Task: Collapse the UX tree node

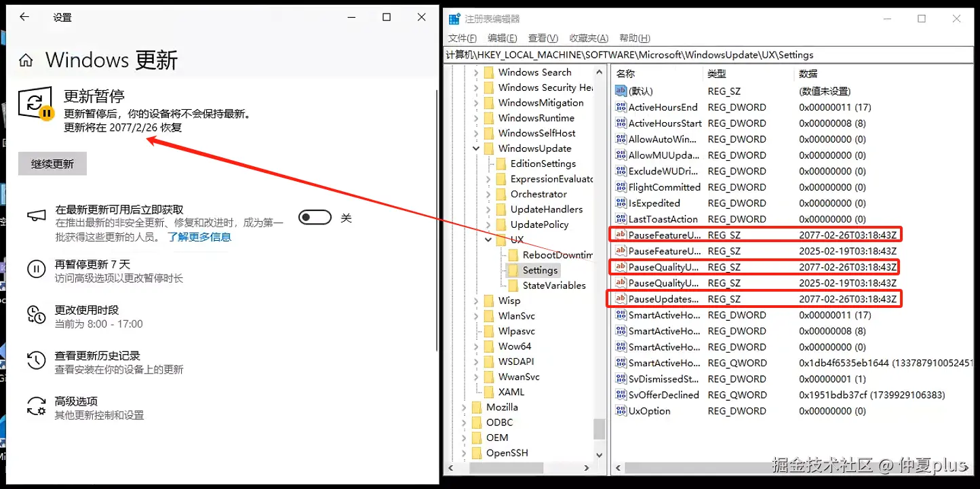Action: pyautogui.click(x=489, y=239)
